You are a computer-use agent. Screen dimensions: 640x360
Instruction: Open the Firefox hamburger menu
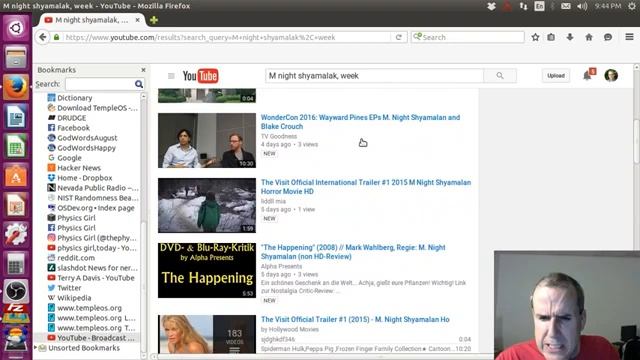pos(629,37)
